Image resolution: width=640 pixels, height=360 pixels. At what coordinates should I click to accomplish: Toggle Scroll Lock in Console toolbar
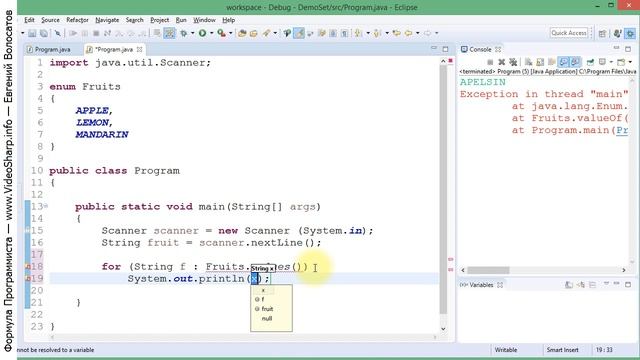click(540, 62)
